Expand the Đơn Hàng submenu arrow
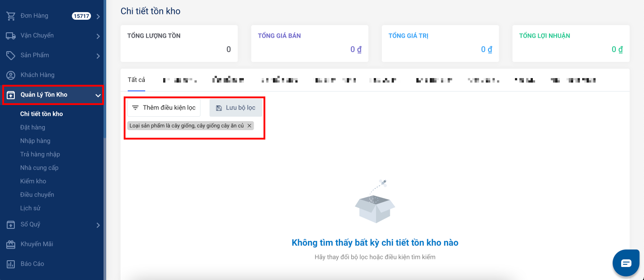 pyautogui.click(x=98, y=17)
